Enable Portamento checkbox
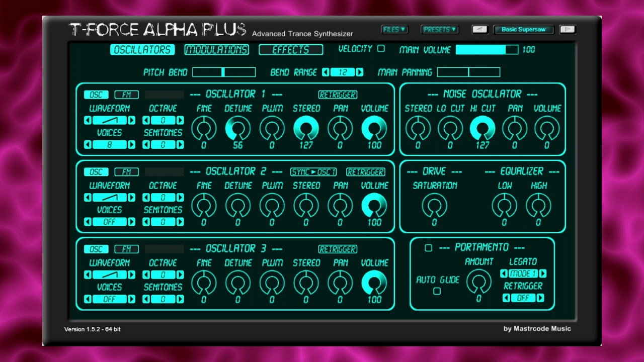644x362 pixels. coord(428,248)
